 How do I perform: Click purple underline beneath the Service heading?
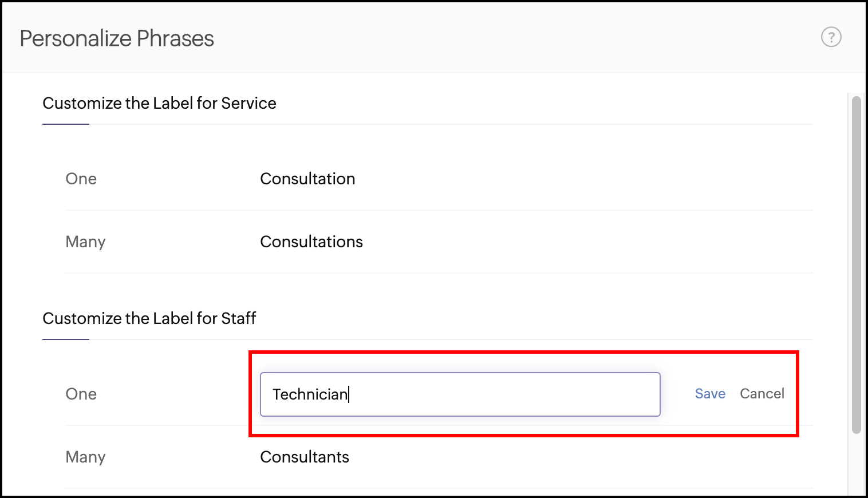66,124
